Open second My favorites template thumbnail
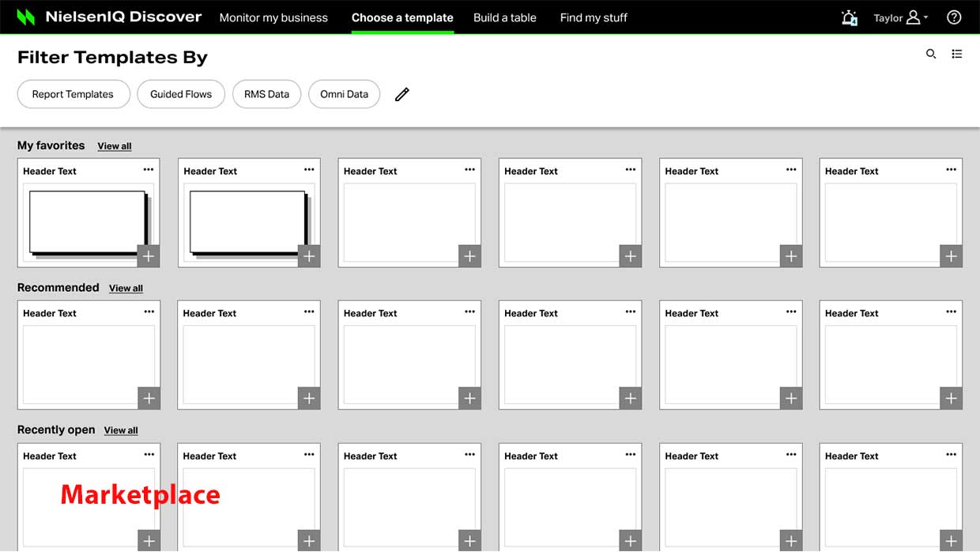 click(x=249, y=222)
